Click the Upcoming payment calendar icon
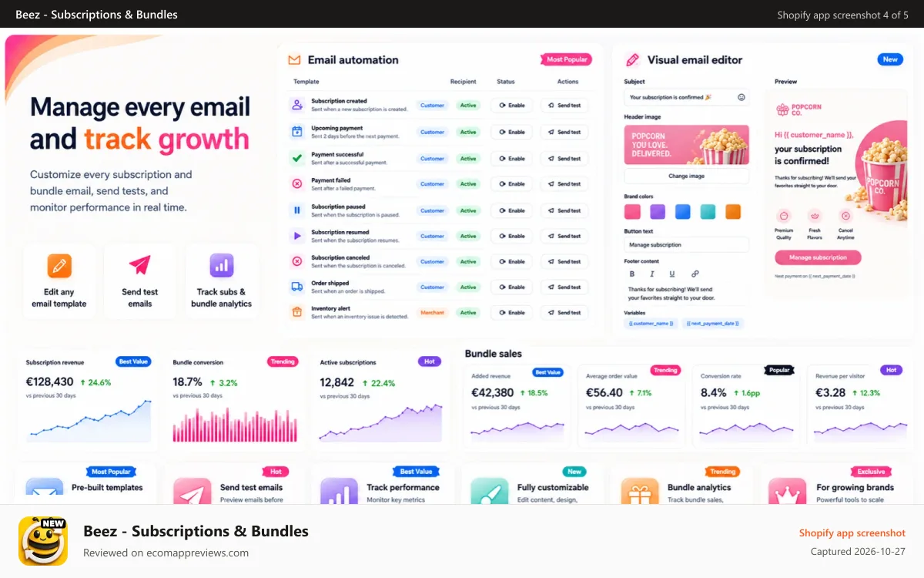Screen dimensions: 924x578 (296, 132)
